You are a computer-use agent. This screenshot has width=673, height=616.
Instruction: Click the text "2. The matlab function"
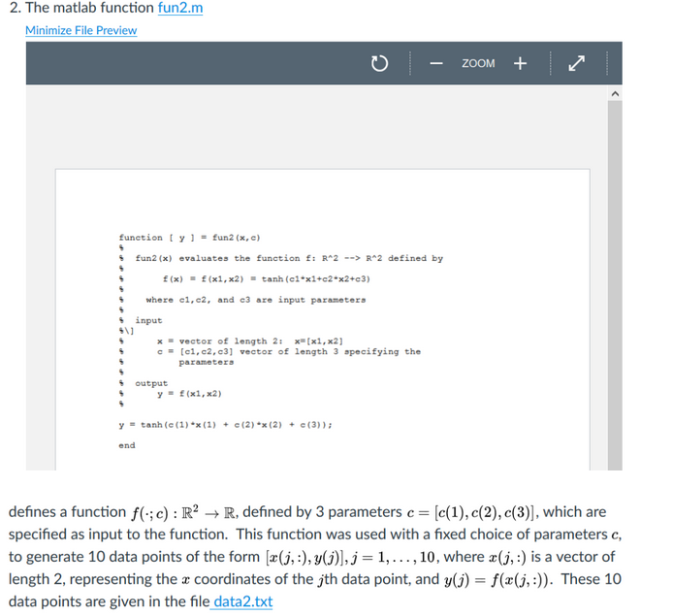(x=81, y=8)
